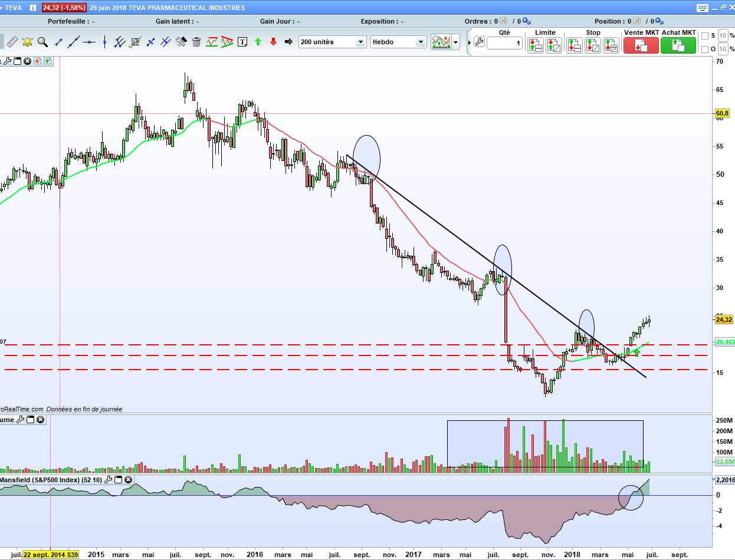Screen dimensions: 735x560
Task: Open Mansfield indicator wrench settings
Action: coord(108,480)
